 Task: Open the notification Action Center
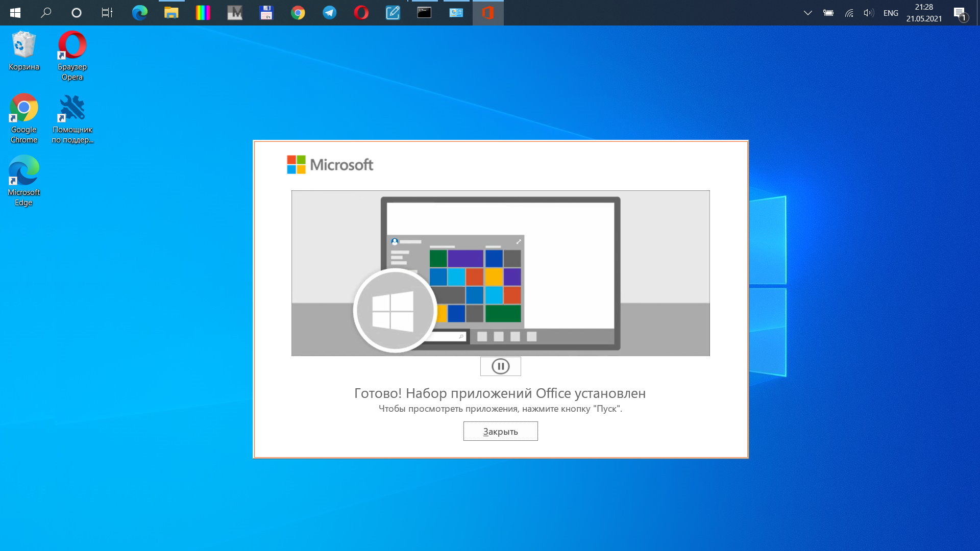tap(960, 13)
